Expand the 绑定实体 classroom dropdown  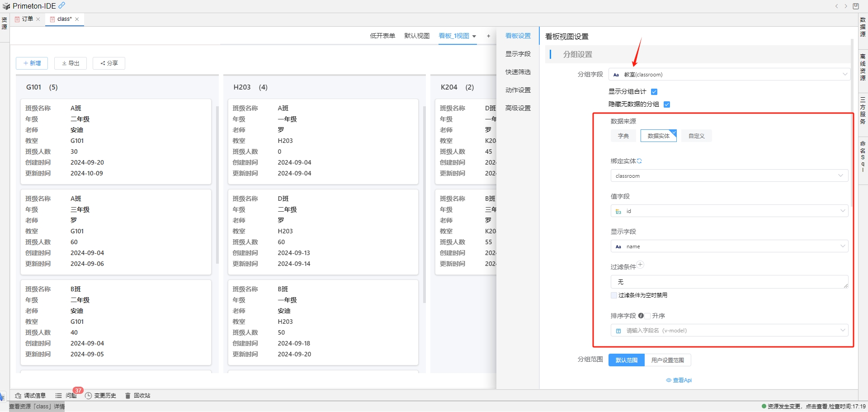pyautogui.click(x=728, y=176)
